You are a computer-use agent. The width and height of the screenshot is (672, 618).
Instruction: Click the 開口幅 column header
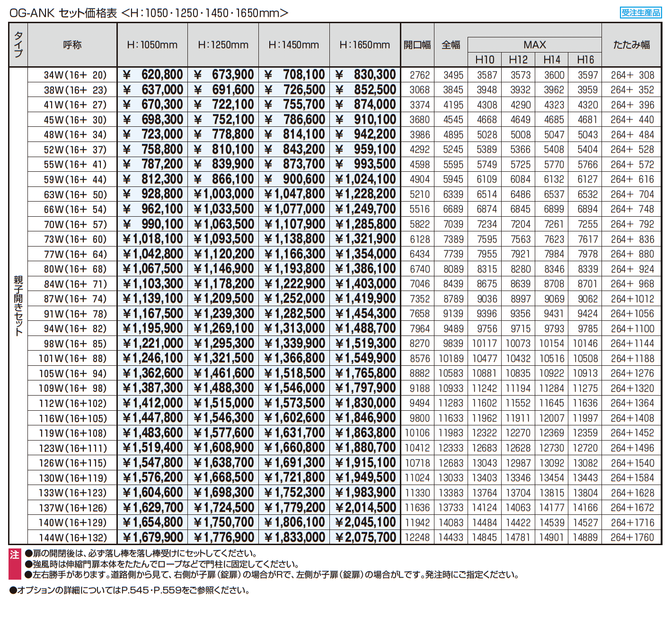tap(417, 45)
